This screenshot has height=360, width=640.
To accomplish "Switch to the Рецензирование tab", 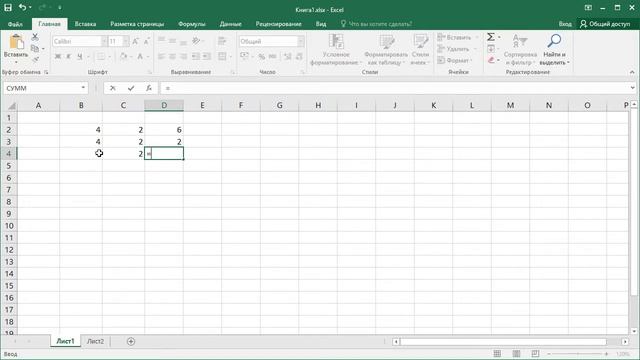I will 278,24.
